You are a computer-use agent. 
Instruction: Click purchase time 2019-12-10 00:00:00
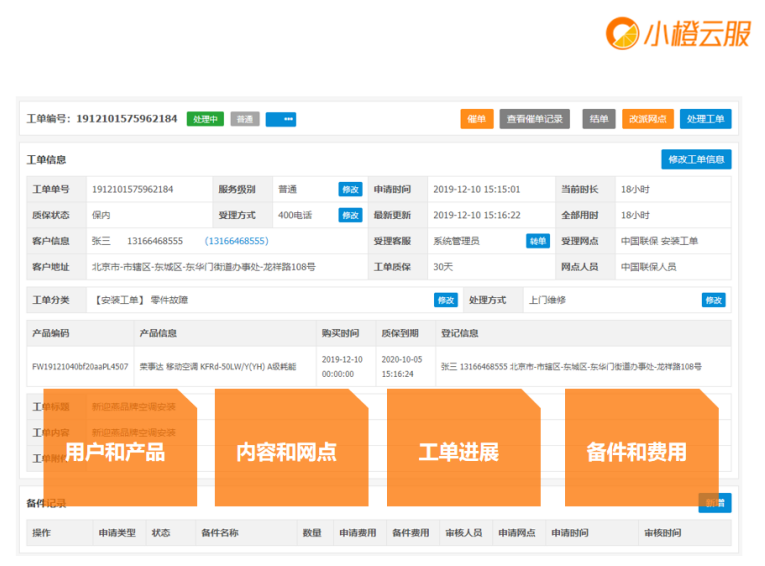pos(342,366)
